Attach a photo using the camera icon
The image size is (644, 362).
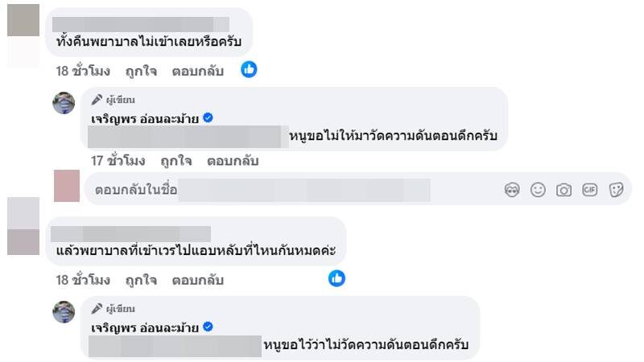[563, 190]
